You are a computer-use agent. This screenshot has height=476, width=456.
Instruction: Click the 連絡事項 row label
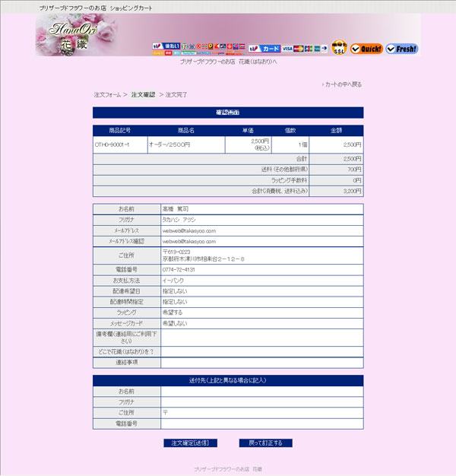point(126,362)
